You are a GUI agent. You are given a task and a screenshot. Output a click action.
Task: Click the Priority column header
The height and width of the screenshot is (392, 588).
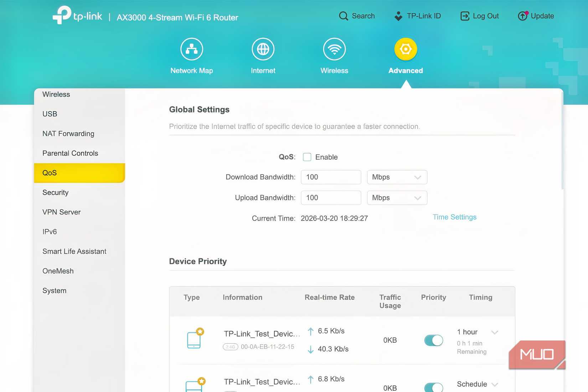point(433,298)
